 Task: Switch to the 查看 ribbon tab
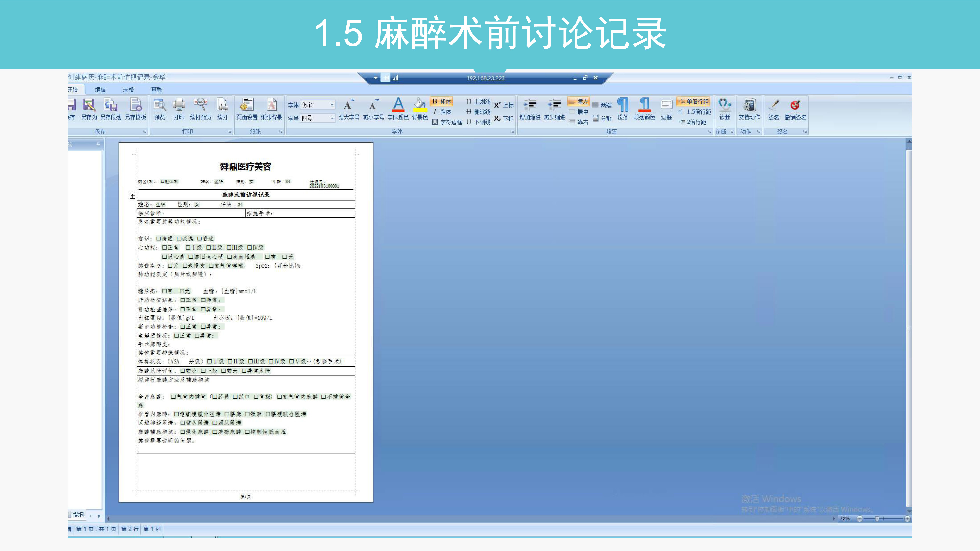point(157,90)
